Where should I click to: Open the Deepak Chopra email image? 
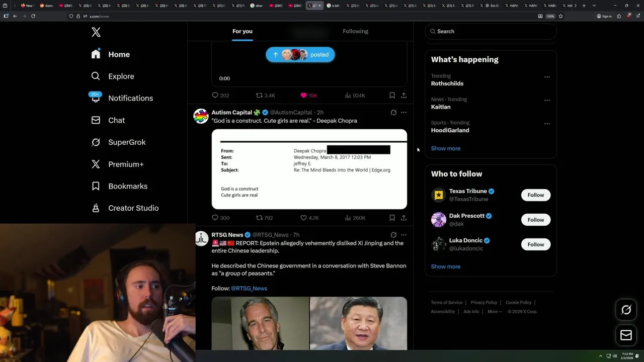[309, 169]
